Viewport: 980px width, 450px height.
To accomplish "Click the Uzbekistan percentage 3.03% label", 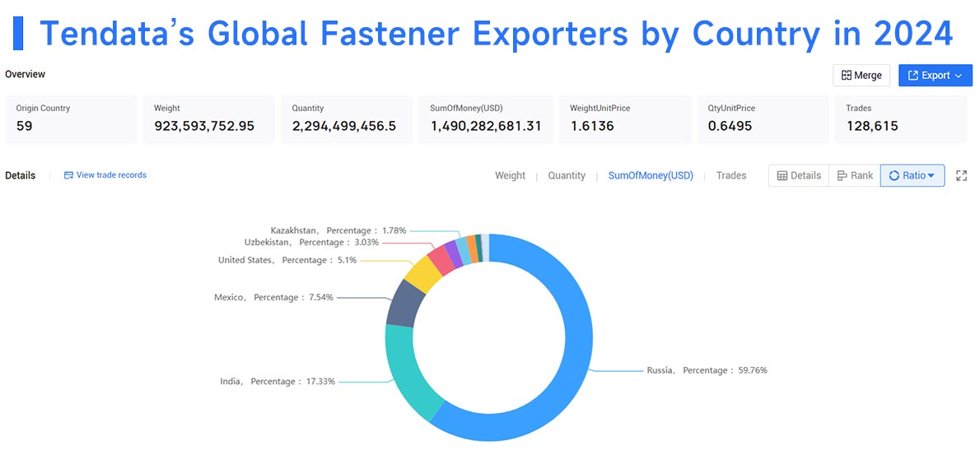I will [311, 242].
